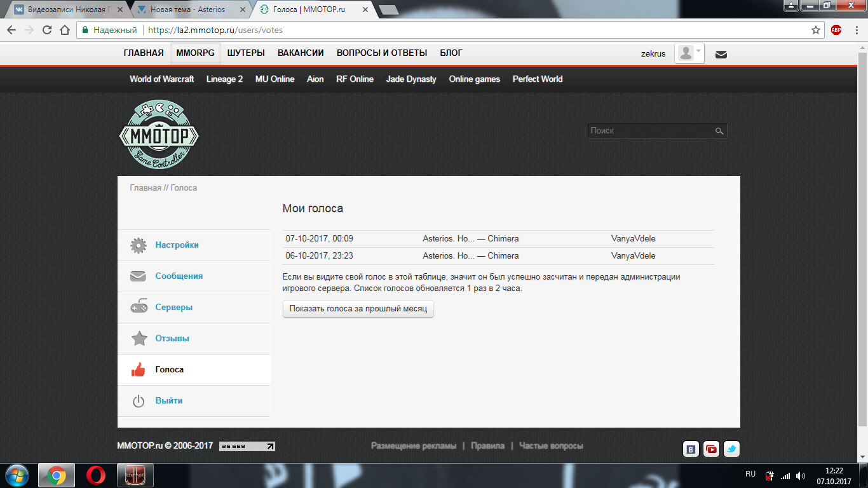Click VanyaVdele in the 06-10-2017 row

(634, 256)
